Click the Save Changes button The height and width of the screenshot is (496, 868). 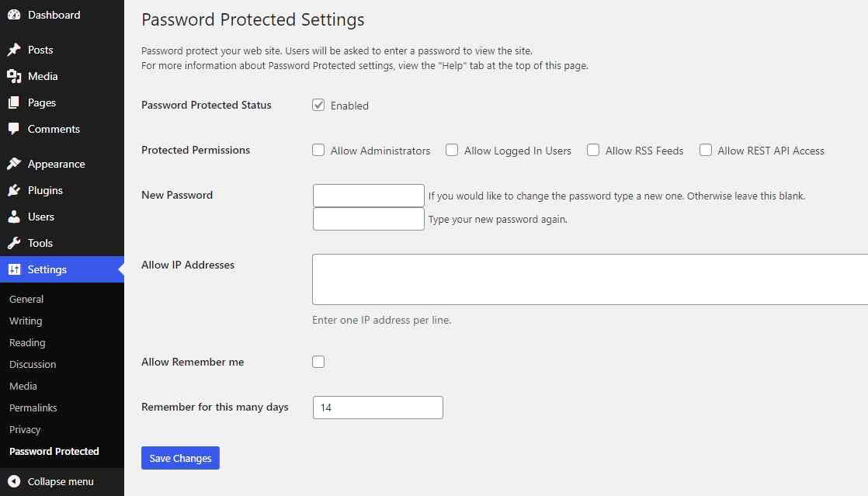[x=180, y=458]
